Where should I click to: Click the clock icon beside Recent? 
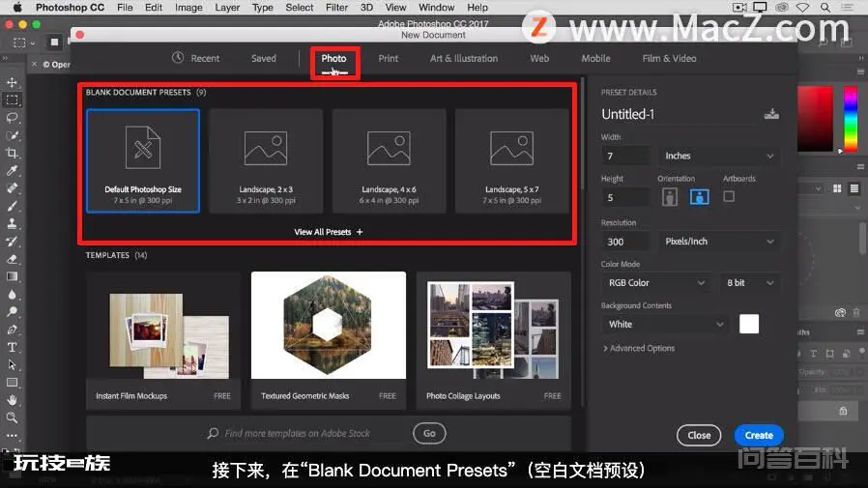point(178,58)
